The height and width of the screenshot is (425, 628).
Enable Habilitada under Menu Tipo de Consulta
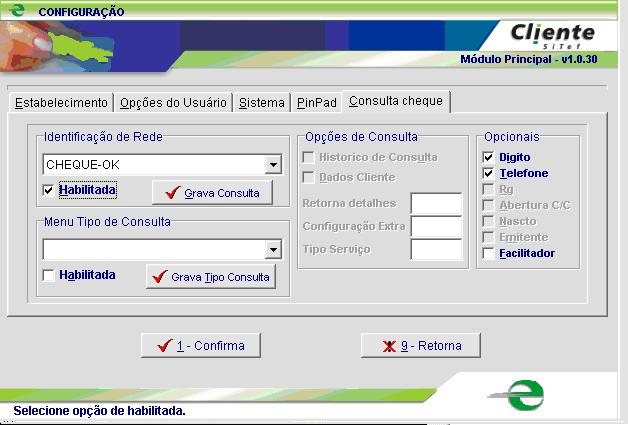(49, 275)
